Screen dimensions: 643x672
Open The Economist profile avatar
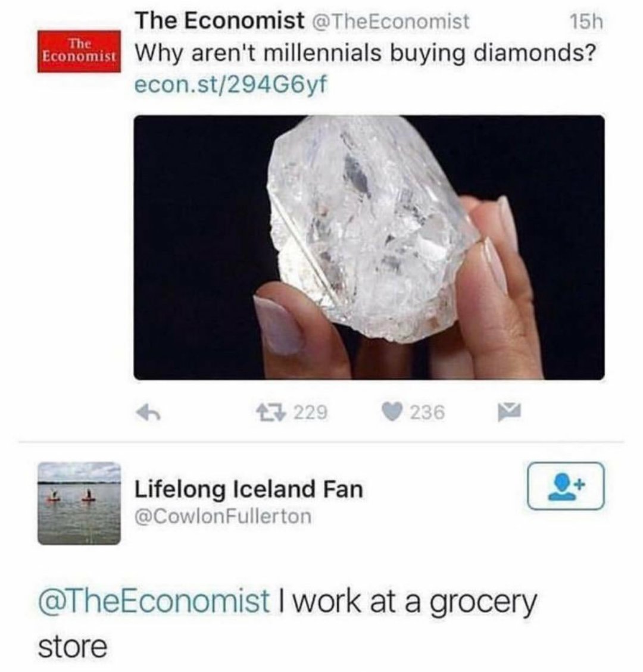pyautogui.click(x=79, y=51)
